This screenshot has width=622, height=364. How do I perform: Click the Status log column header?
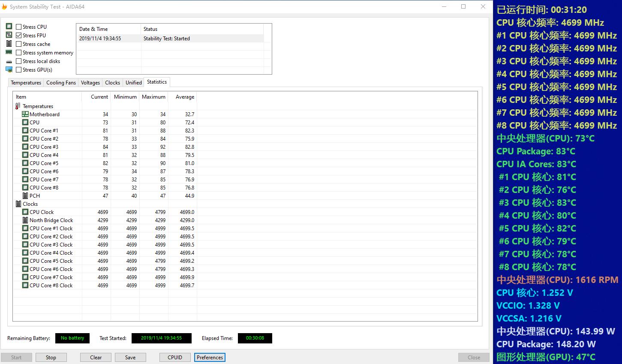click(x=202, y=29)
